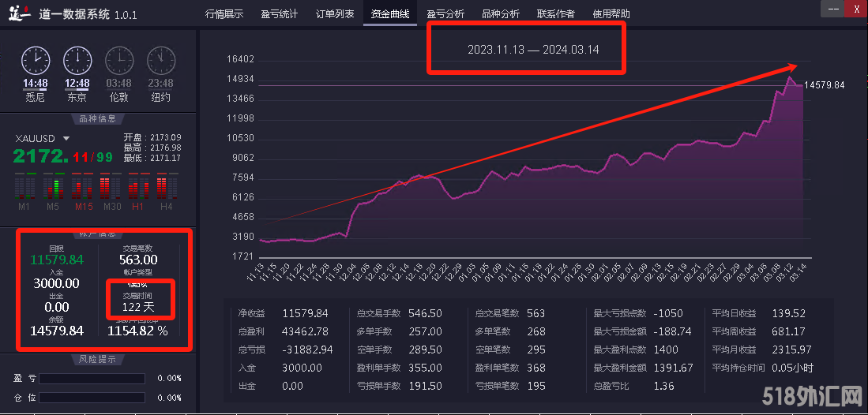Click the 最大亏损点数 value -1050

[x=667, y=314]
